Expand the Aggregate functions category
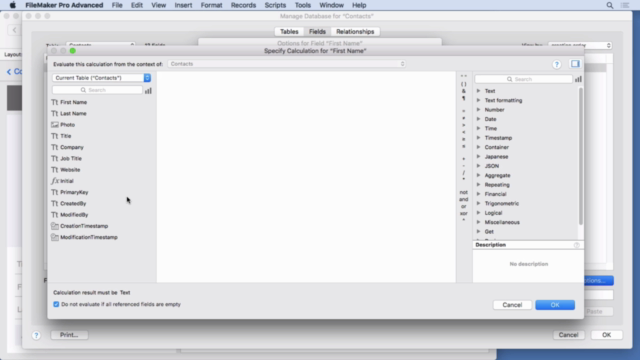This screenshot has width=640, height=360. pos(478,175)
